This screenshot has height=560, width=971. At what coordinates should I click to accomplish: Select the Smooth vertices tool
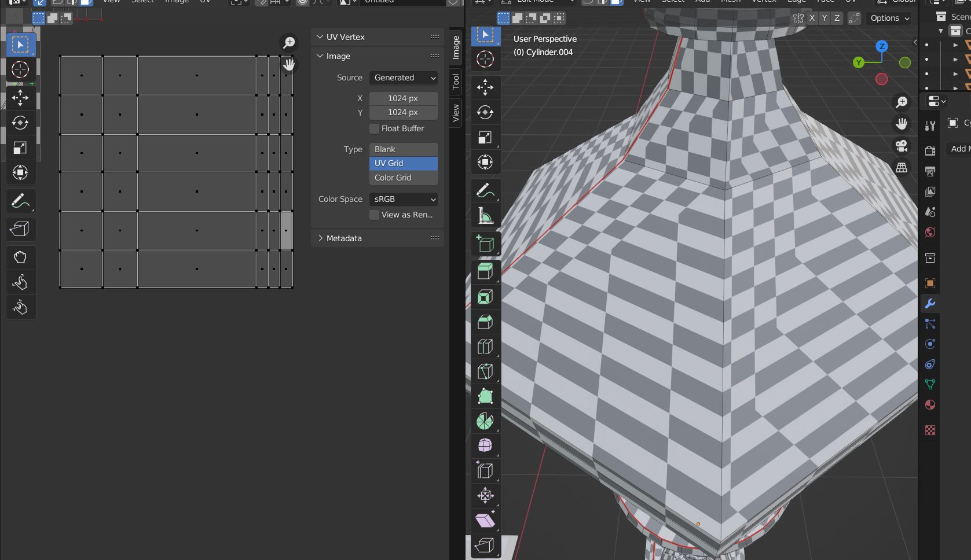(x=485, y=445)
